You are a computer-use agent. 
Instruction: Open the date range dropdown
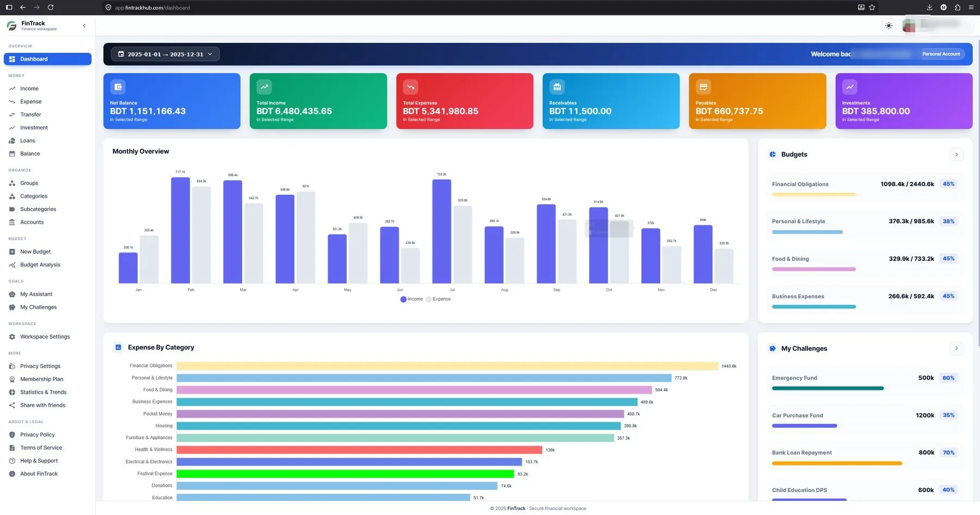166,54
